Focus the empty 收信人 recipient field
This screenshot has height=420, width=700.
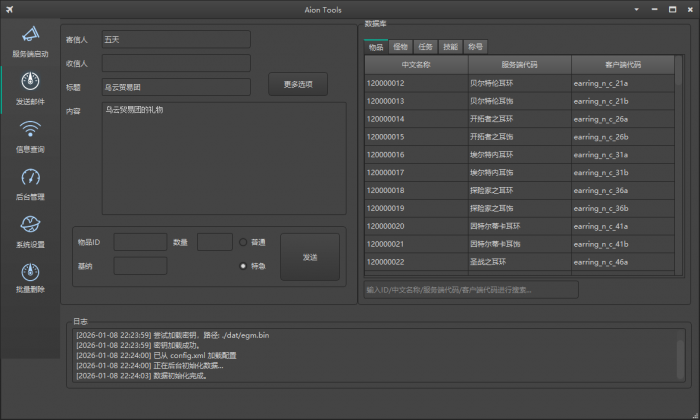[x=176, y=63]
